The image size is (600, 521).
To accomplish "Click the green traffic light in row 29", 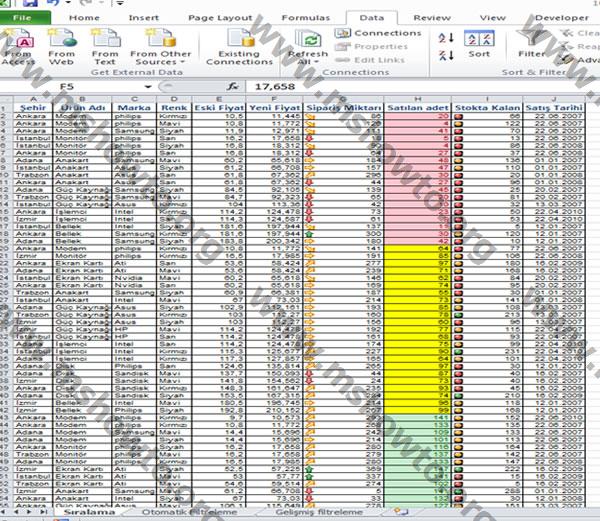I will (458, 315).
